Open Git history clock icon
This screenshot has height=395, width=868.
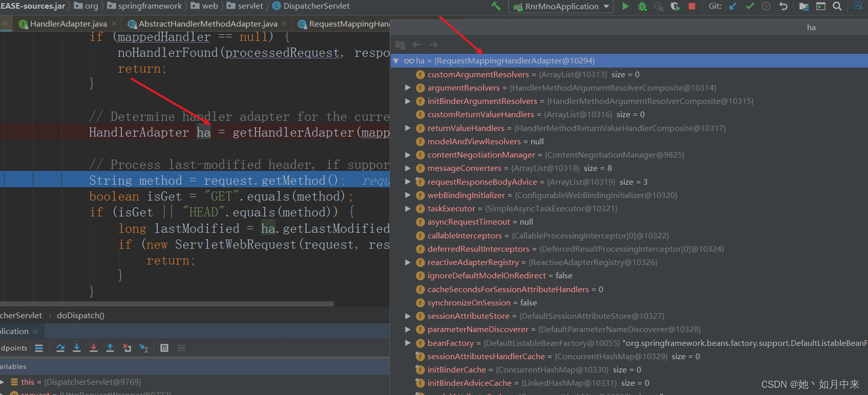[766, 6]
